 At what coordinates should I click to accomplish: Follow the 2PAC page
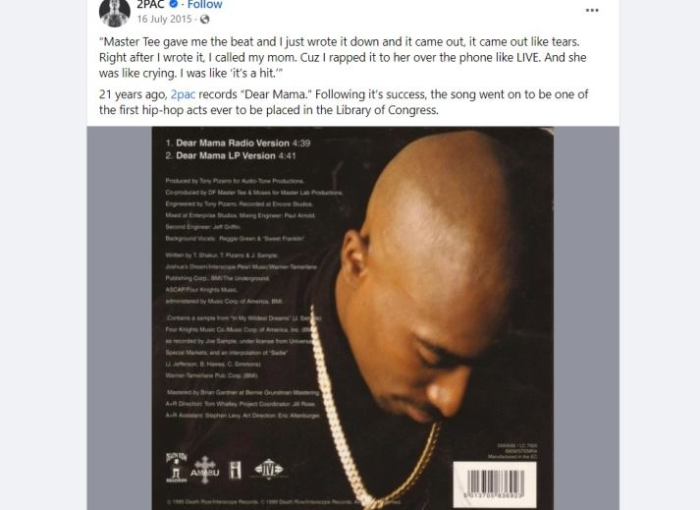[x=204, y=4]
